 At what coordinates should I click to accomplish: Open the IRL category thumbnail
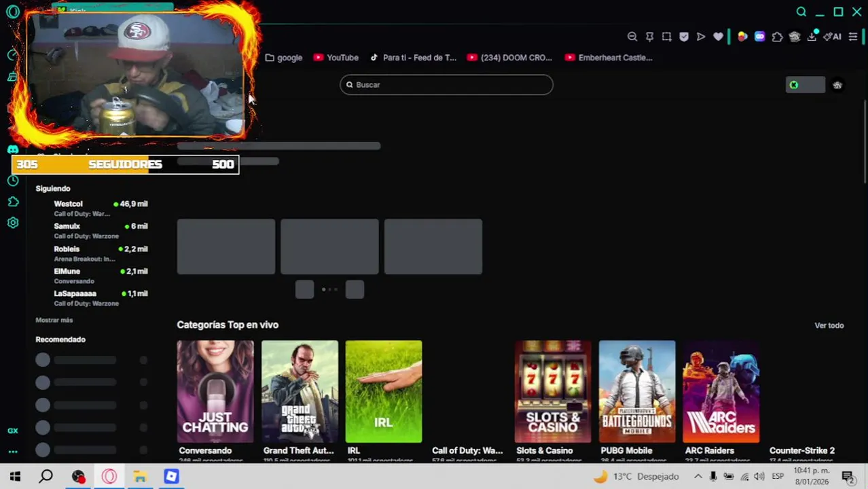coord(384,391)
